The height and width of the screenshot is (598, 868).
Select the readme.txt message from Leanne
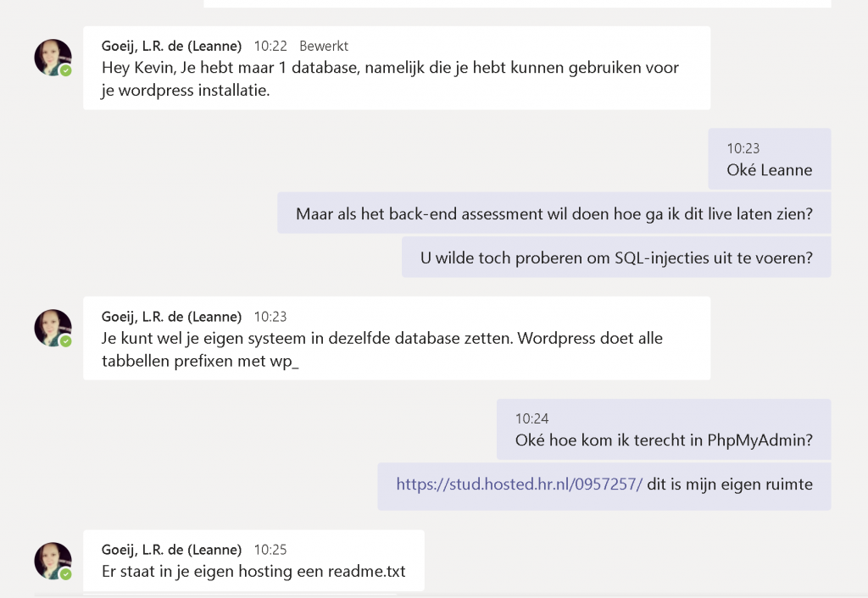253,561
